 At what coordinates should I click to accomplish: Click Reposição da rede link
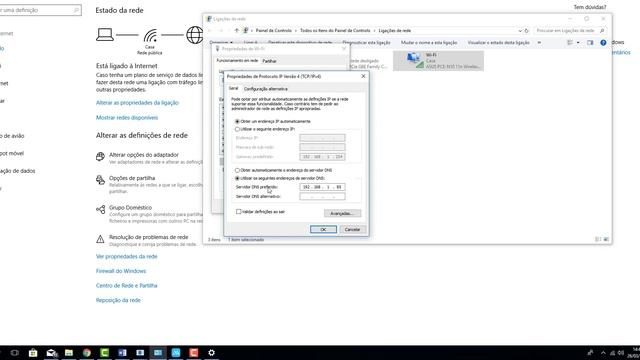tap(118, 300)
